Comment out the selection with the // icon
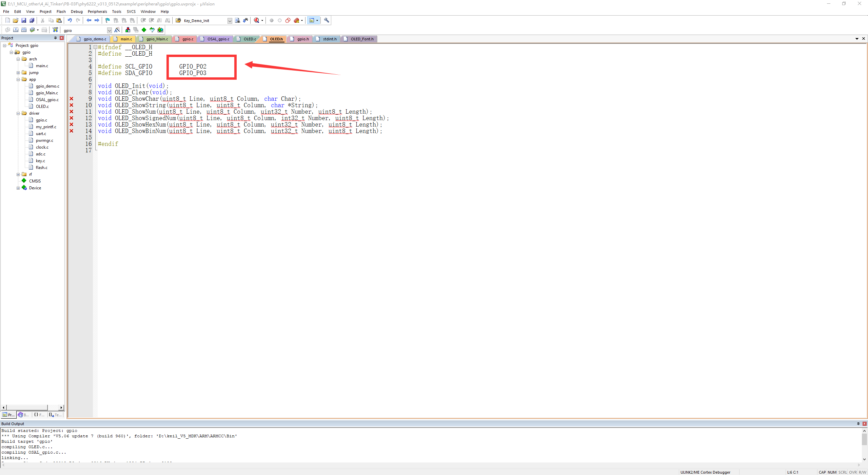868x475 pixels. [159, 20]
